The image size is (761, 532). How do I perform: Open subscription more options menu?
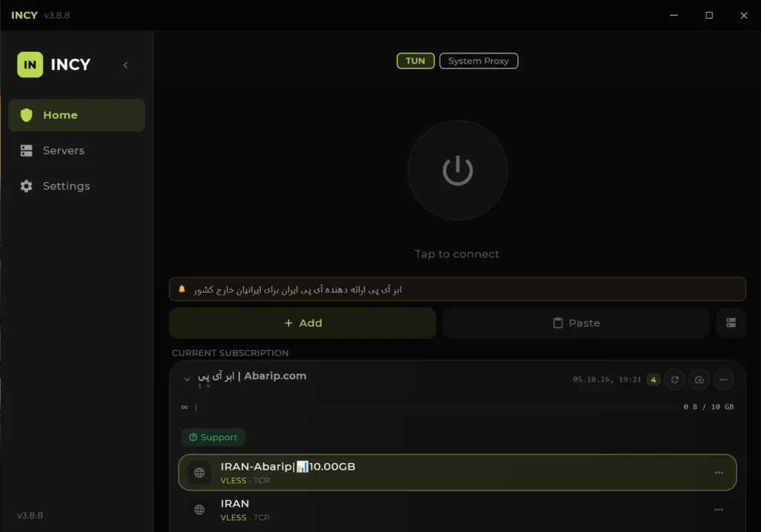point(723,380)
